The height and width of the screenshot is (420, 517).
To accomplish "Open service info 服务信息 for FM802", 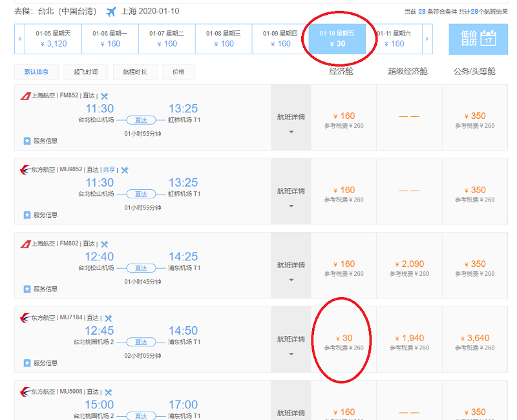I will pyautogui.click(x=41, y=289).
